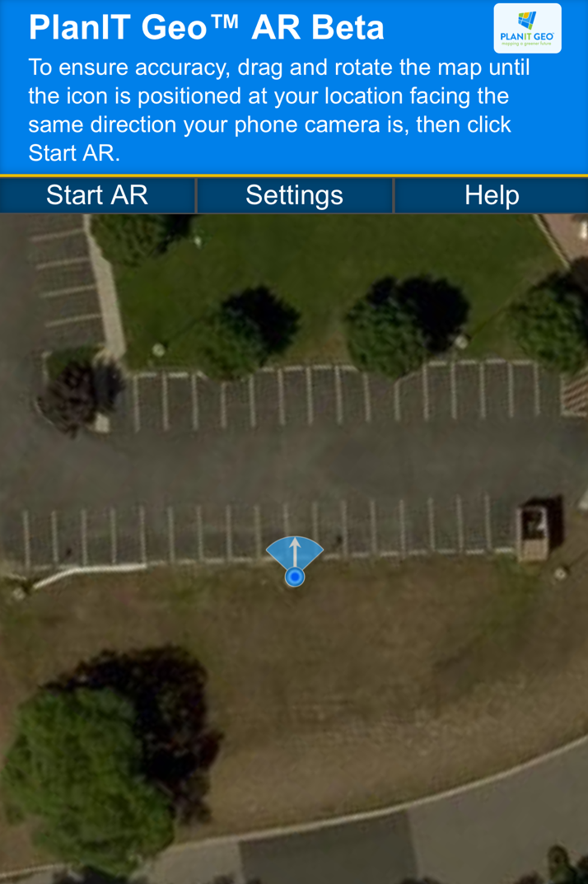588x884 pixels.
Task: Tap the Start AR button
Action: tap(97, 195)
